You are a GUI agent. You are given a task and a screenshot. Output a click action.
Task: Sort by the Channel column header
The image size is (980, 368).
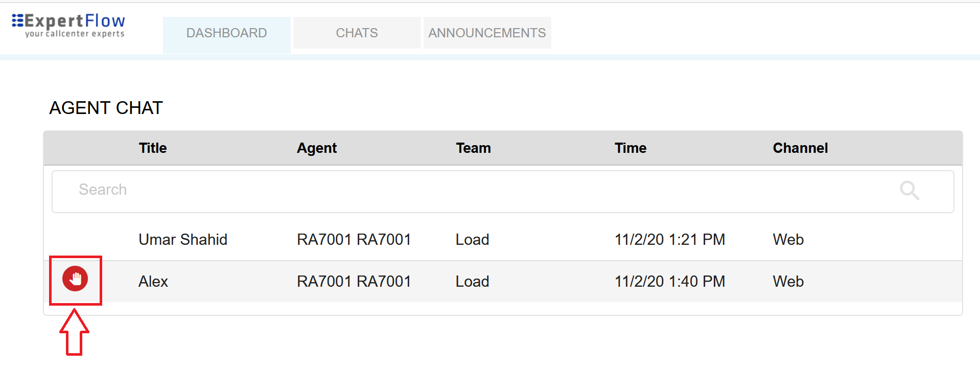point(800,148)
